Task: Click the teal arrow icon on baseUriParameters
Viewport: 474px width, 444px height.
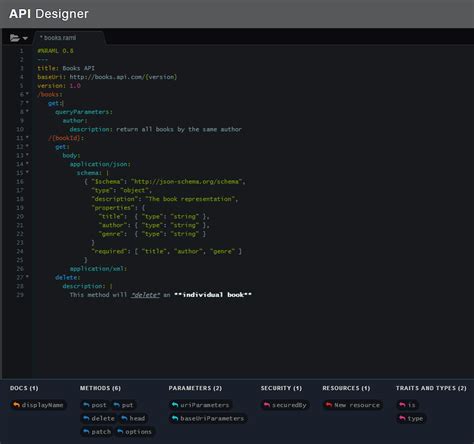Action: tap(175, 418)
